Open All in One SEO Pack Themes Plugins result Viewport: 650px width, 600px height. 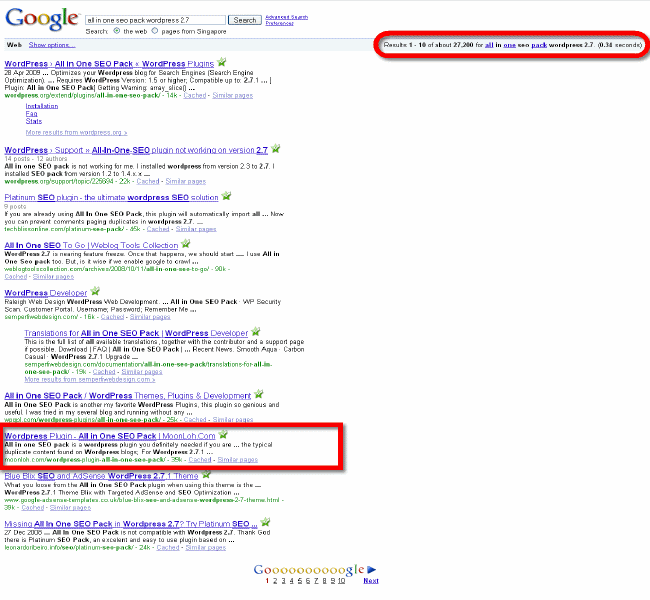128,396
